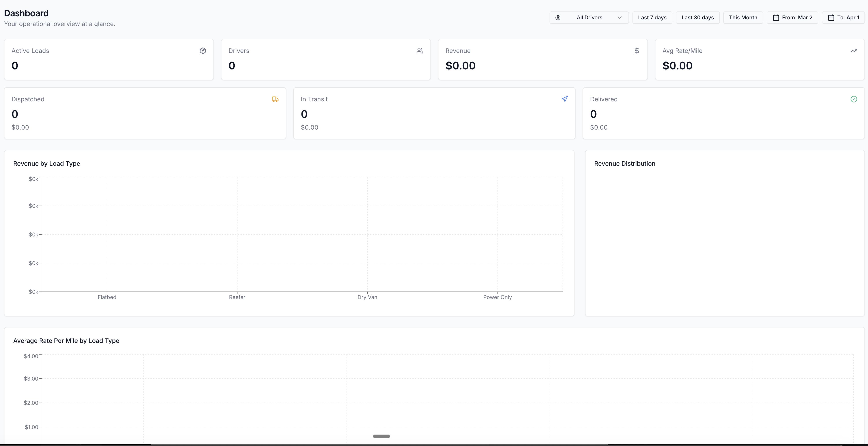
Task: Expand the driver filter chevron arrow
Action: (x=619, y=17)
